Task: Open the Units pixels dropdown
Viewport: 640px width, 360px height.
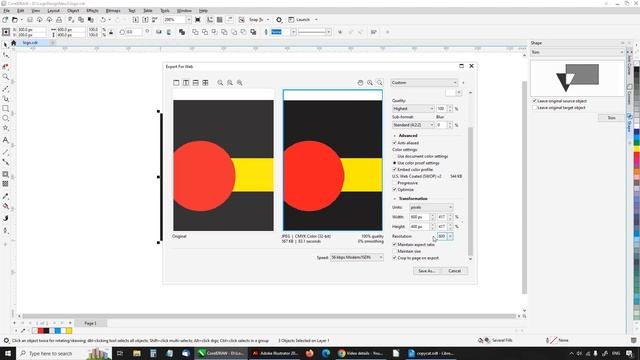Action: click(431, 207)
